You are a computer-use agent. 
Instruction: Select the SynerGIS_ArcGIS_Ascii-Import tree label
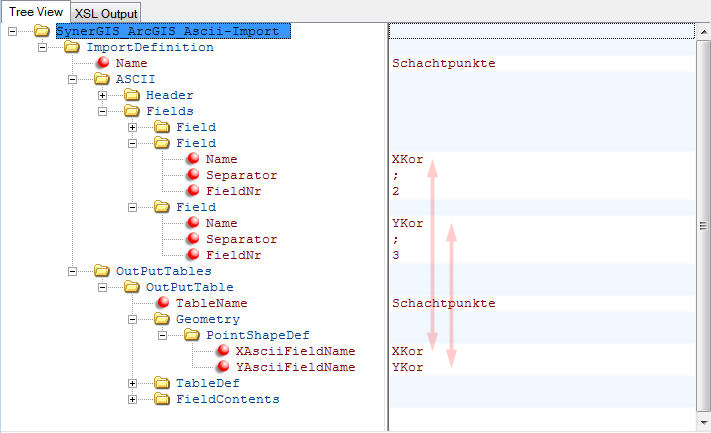pyautogui.click(x=173, y=31)
